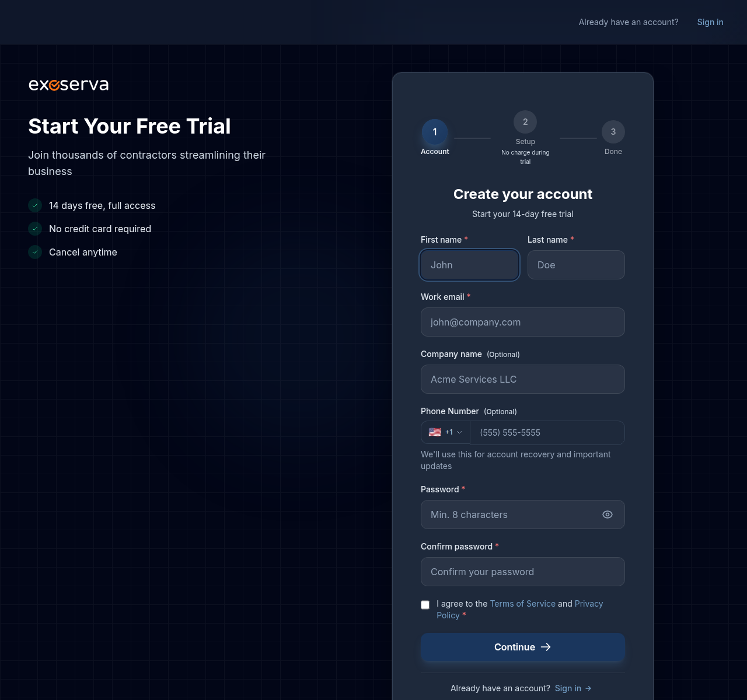Image resolution: width=747 pixels, height=700 pixels.
Task: Open the Privacy Policy link
Action: tap(588, 604)
